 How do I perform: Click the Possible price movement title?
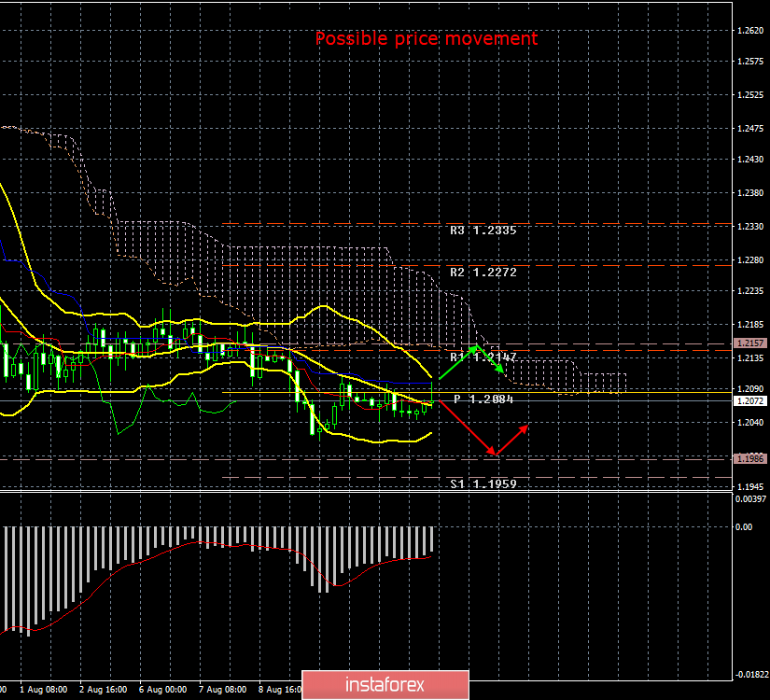[427, 39]
